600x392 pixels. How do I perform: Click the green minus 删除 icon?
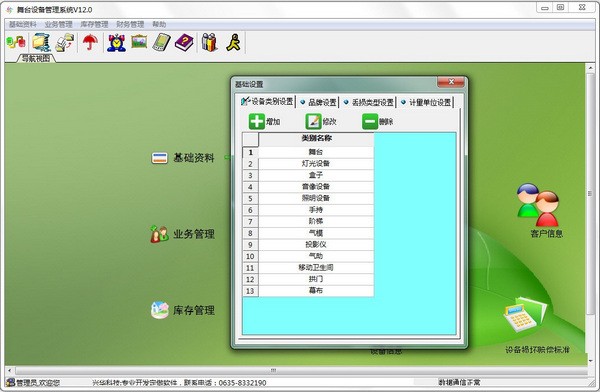pyautogui.click(x=370, y=121)
